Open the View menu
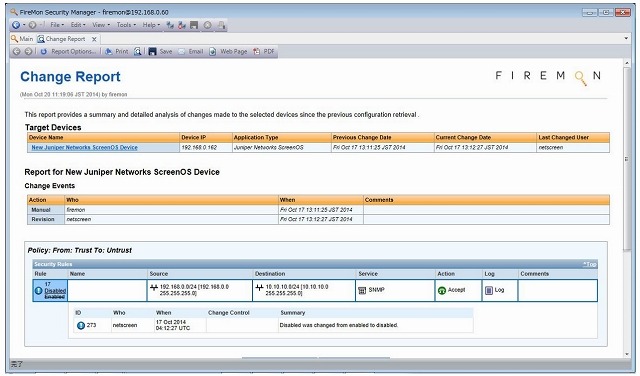640x376 pixels. pos(101,25)
